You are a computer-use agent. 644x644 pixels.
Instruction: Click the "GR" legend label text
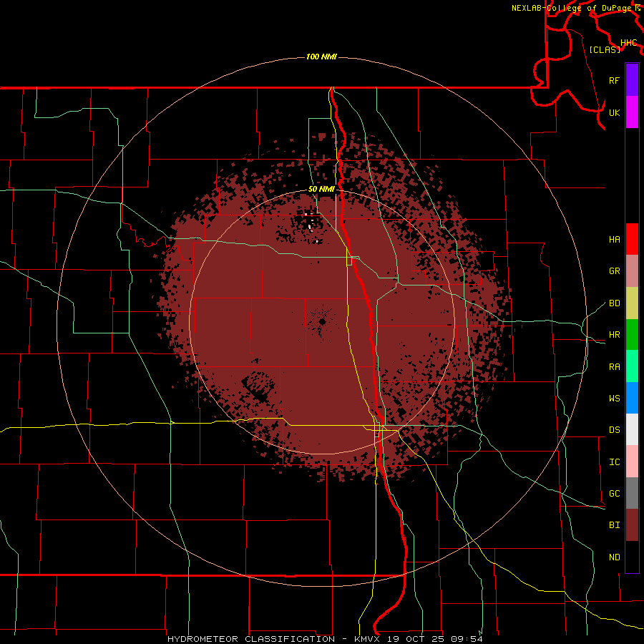tap(614, 271)
